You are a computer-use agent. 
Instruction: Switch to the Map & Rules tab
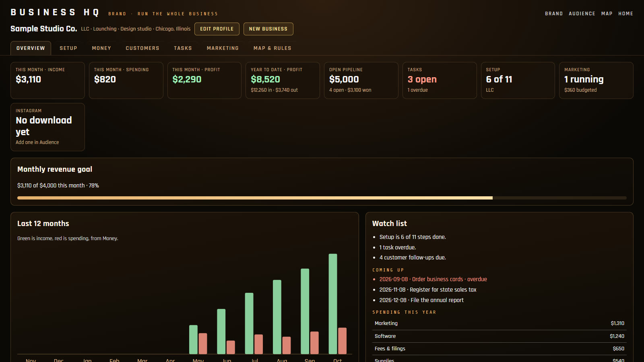tap(272, 48)
